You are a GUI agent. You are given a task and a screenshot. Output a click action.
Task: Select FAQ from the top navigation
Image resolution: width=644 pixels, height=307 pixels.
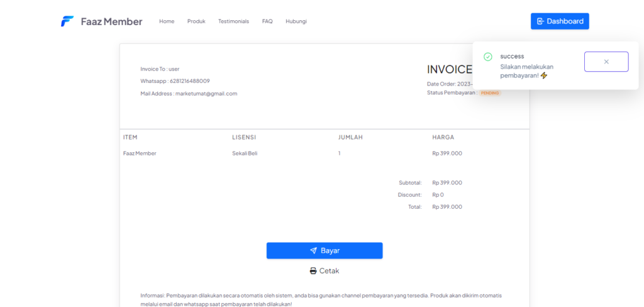[267, 21]
